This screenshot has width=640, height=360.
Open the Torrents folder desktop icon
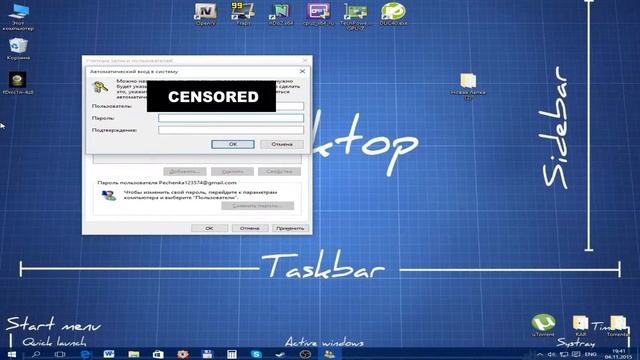[618, 325]
